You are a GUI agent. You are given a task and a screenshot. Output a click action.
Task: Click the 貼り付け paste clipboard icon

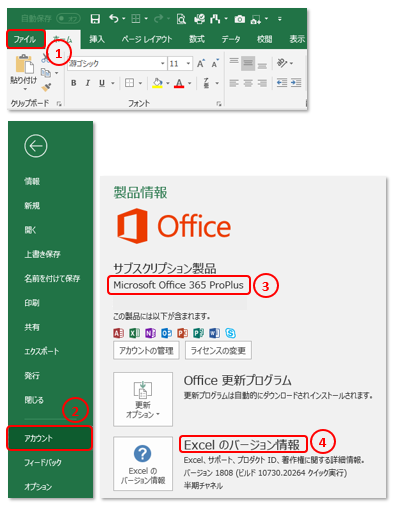tap(24, 64)
